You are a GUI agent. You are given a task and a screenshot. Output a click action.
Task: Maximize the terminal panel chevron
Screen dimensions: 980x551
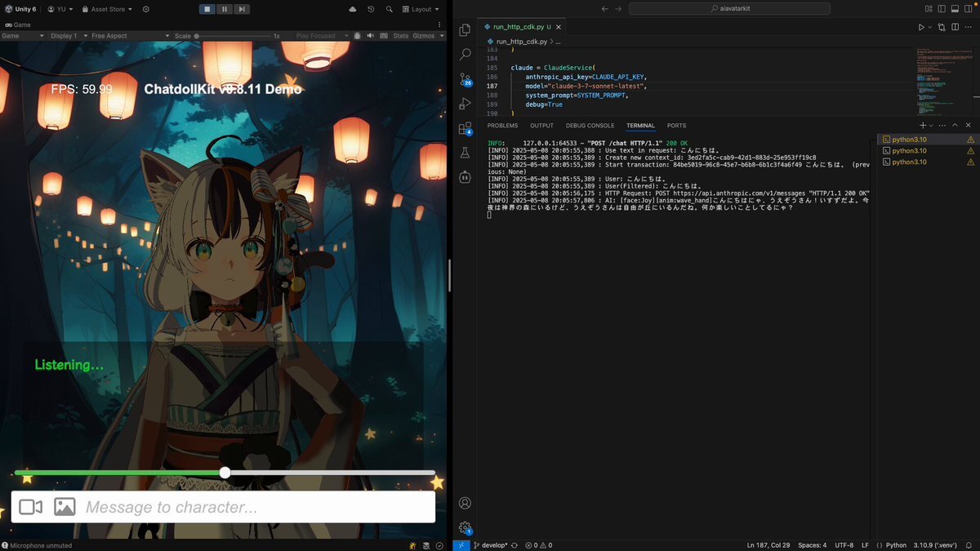coord(955,126)
